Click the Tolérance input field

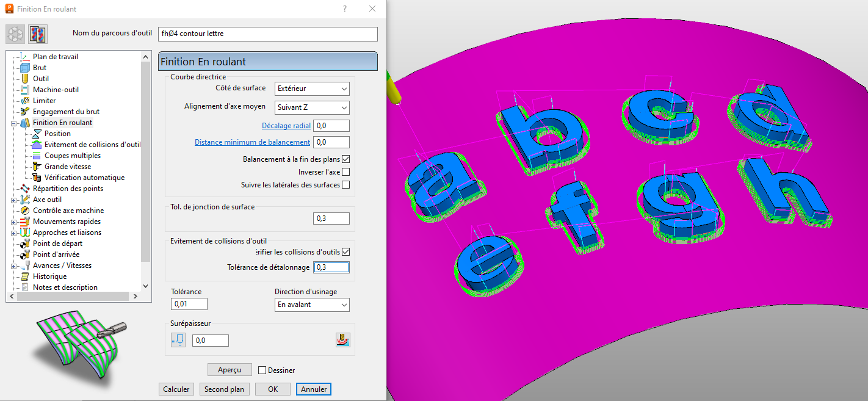pos(189,304)
